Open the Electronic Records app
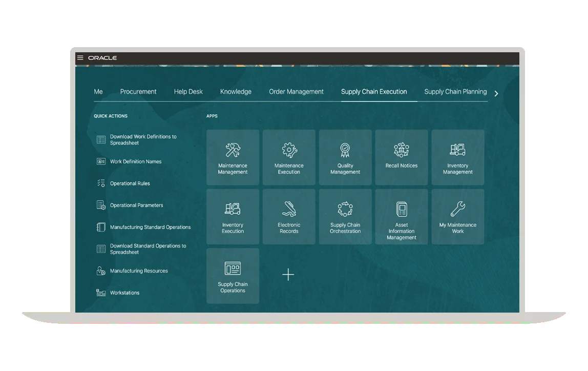Image resolution: width=588 pixels, height=371 pixels. [x=289, y=217]
